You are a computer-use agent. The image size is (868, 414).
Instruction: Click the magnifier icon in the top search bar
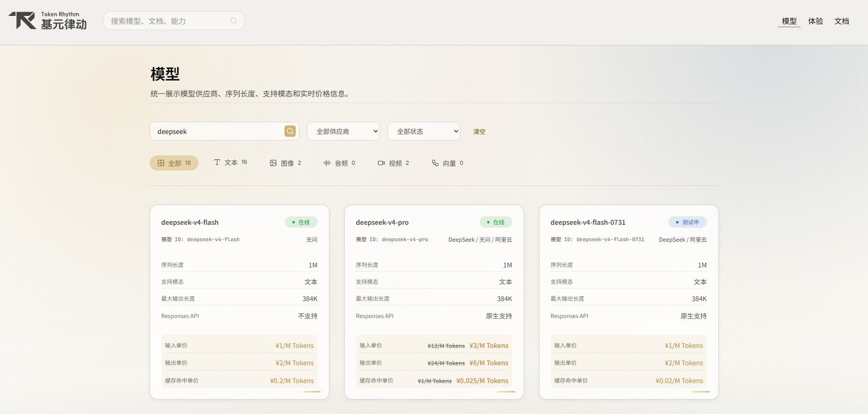pyautogui.click(x=233, y=21)
